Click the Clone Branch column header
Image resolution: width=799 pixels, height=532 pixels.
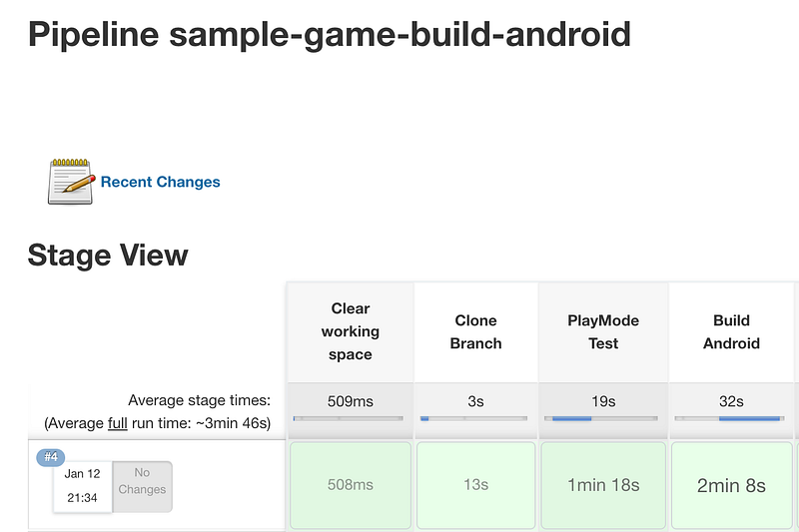[x=476, y=332]
